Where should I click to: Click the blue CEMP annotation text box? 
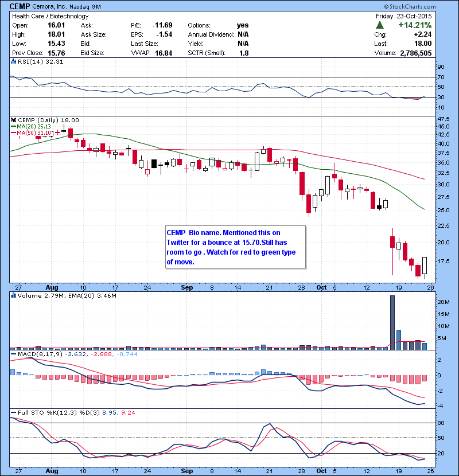coord(234,247)
